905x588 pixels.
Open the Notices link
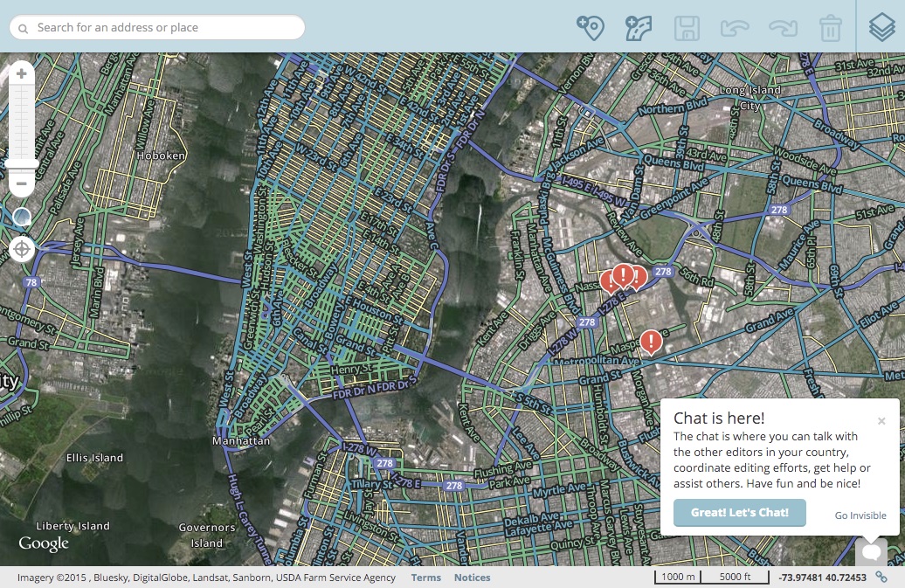472,578
